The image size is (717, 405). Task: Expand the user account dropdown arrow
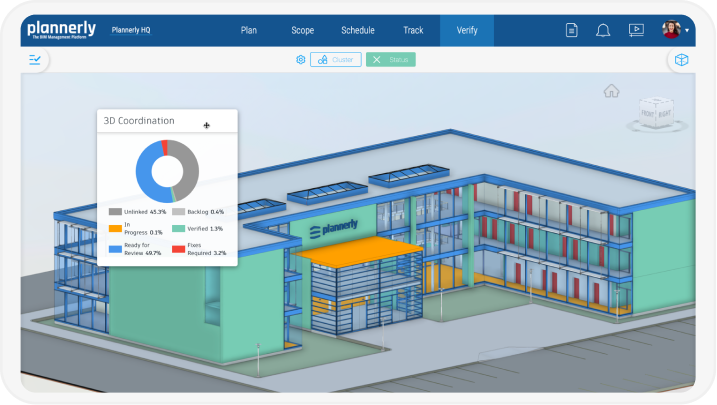[687, 31]
